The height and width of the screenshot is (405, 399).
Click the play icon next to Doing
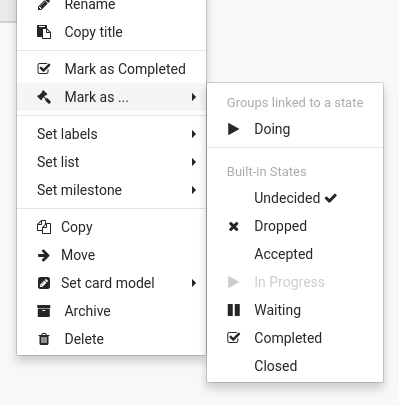233,129
